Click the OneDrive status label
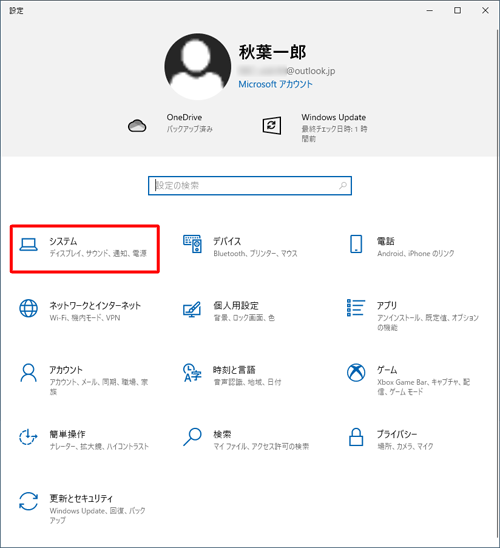Image resolution: width=500 pixels, height=548 pixels. pos(189,129)
